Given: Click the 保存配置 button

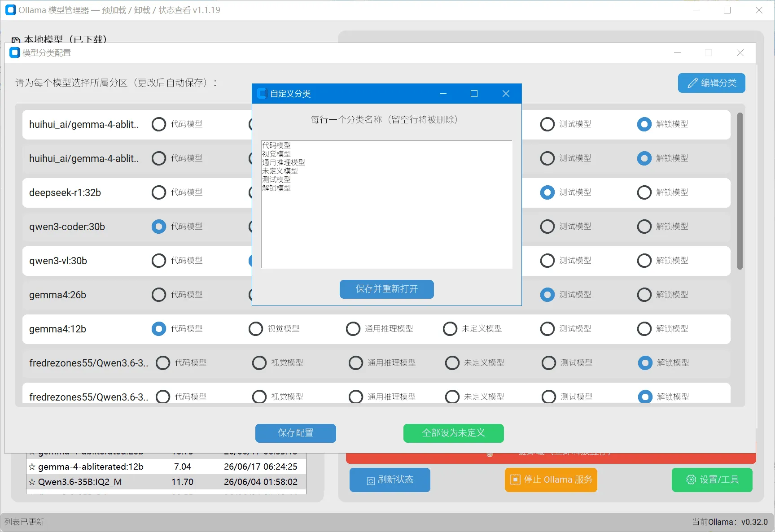Looking at the screenshot, I should click(x=295, y=433).
